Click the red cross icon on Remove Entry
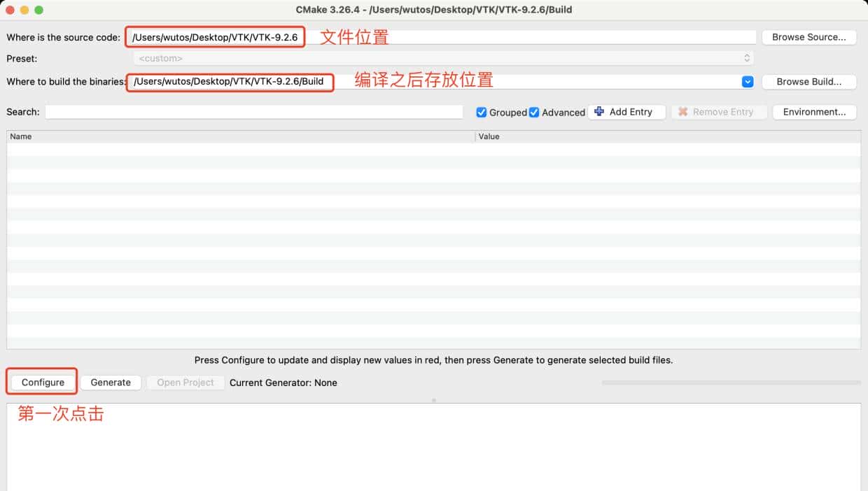The width and height of the screenshot is (868, 491). pyautogui.click(x=684, y=112)
